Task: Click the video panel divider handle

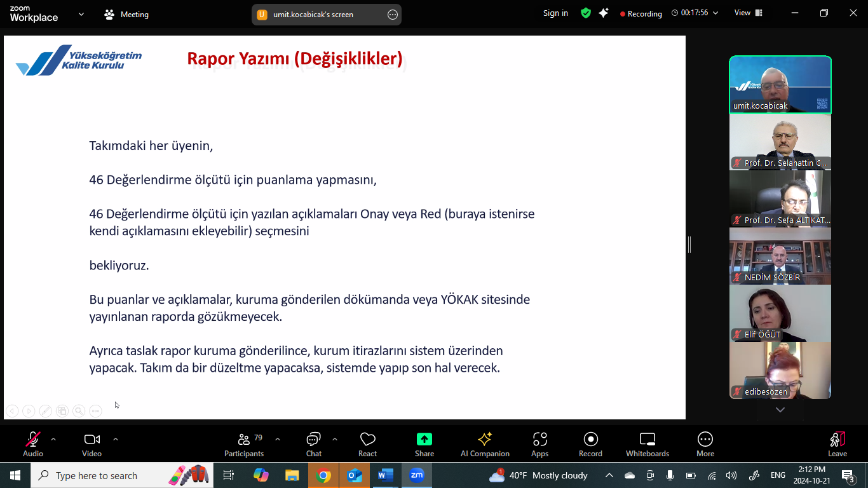Action: pyautogui.click(x=689, y=244)
